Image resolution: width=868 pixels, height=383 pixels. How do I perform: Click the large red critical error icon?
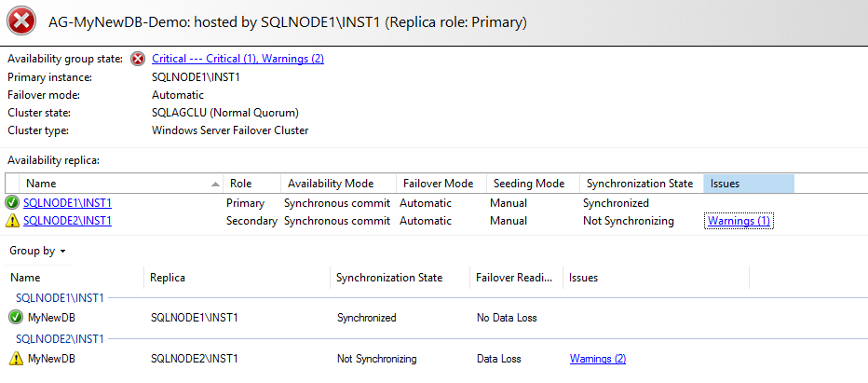(x=20, y=20)
